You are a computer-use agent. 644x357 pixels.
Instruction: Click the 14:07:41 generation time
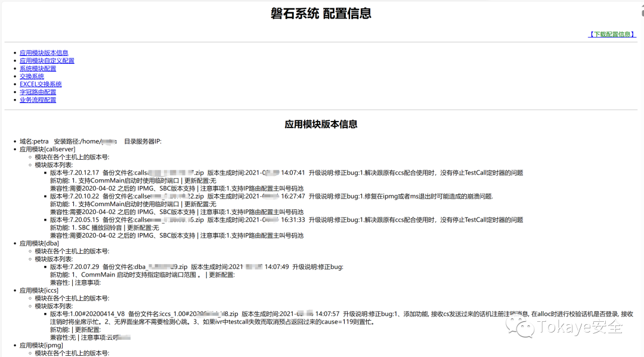pyautogui.click(x=293, y=173)
